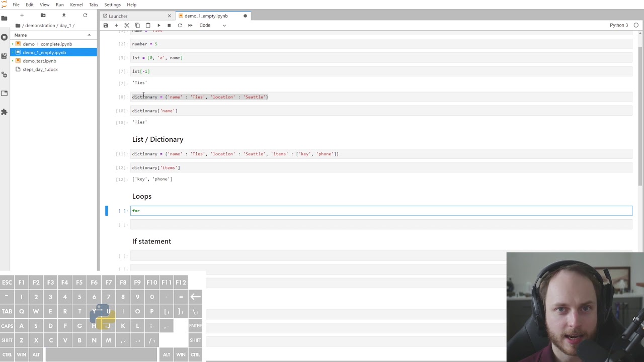Viewport: 644px width, 362px height.
Task: Click the dictionary['name'] input cell
Action: (381, 111)
